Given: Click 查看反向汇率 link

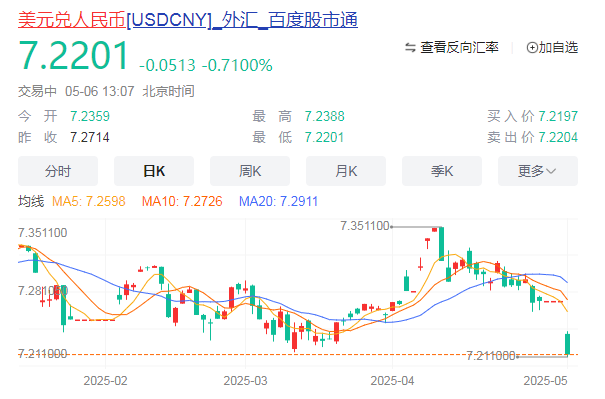Looking at the screenshot, I should pyautogui.click(x=459, y=48).
